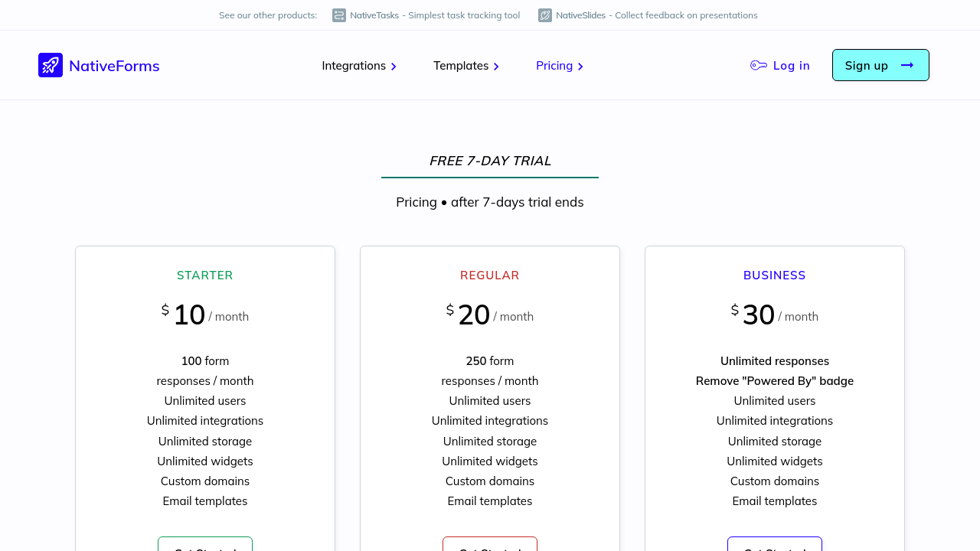Open the NativeSlides text link

(x=580, y=15)
